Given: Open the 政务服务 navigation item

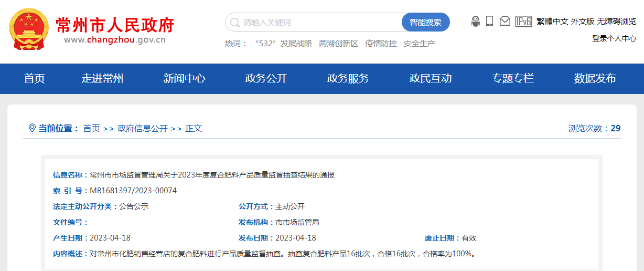Looking at the screenshot, I should (x=348, y=79).
